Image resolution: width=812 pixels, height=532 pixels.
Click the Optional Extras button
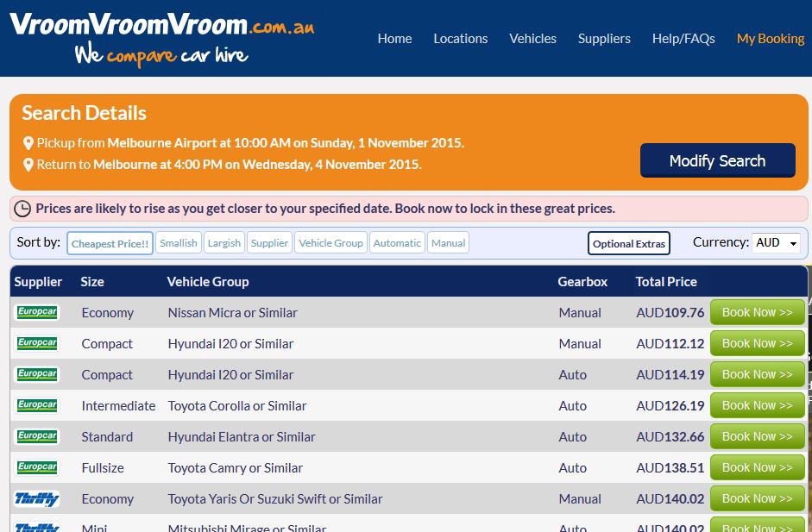point(629,243)
